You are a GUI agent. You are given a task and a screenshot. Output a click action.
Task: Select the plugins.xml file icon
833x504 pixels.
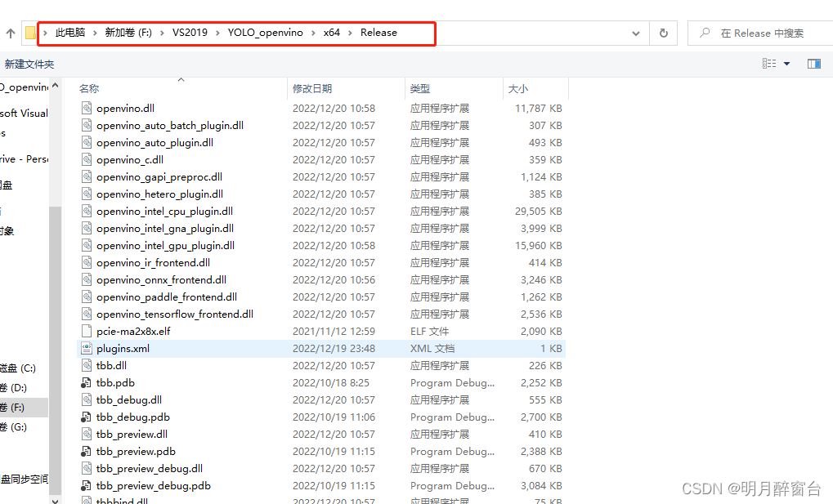pyautogui.click(x=87, y=348)
